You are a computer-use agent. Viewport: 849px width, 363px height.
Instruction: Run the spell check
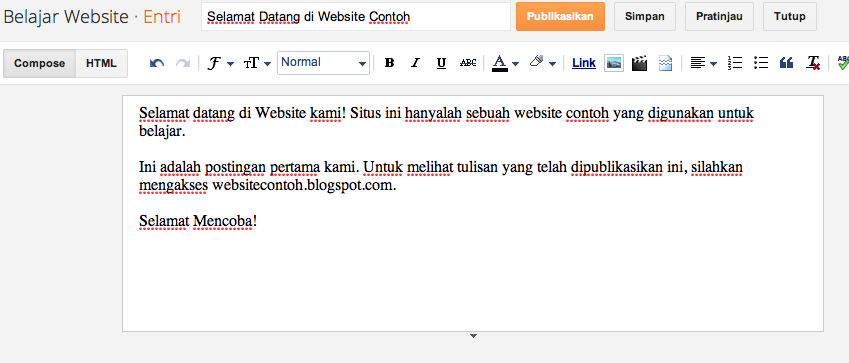click(843, 62)
